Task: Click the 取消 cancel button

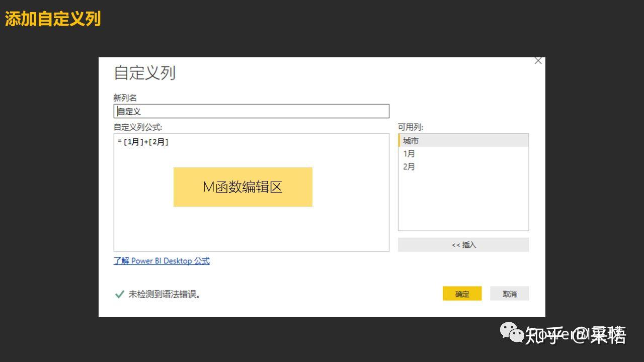Action: point(509,293)
